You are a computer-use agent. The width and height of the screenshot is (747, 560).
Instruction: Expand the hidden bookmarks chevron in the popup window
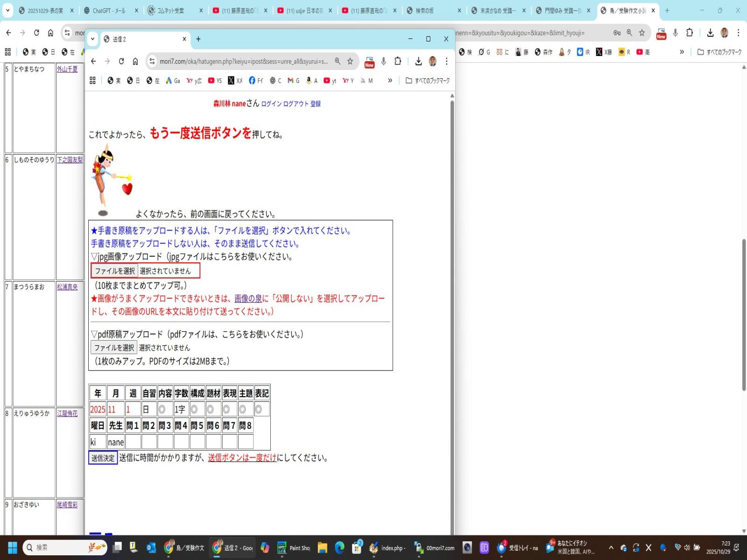tap(390, 81)
